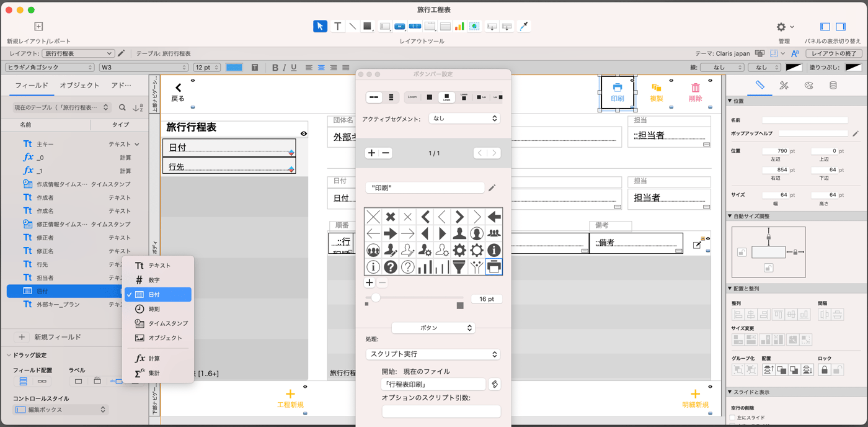Click the New Layout/Report icon
The image size is (868, 427).
click(38, 27)
